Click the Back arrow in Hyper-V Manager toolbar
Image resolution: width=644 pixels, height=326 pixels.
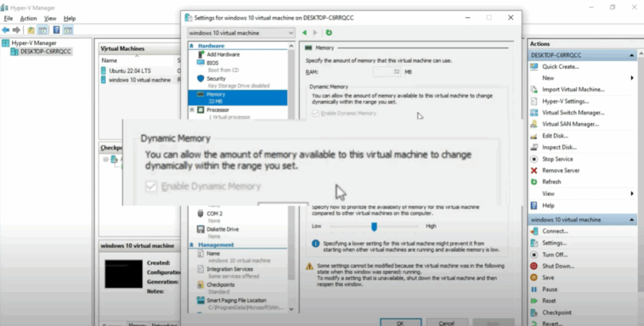click(6, 30)
